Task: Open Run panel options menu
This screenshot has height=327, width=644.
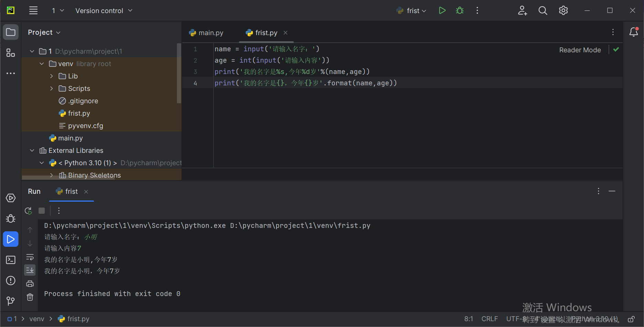Action: pyautogui.click(x=599, y=191)
